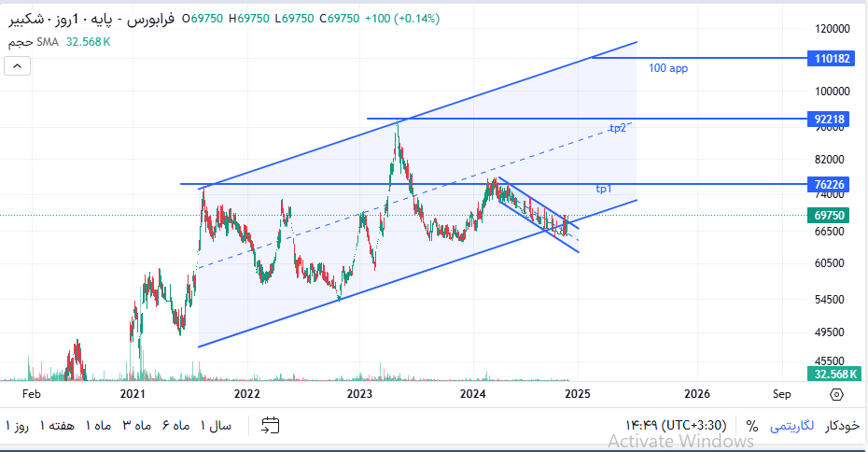The height and width of the screenshot is (452, 868).
Task: Toggle the percent (%) scale
Action: tap(751, 426)
